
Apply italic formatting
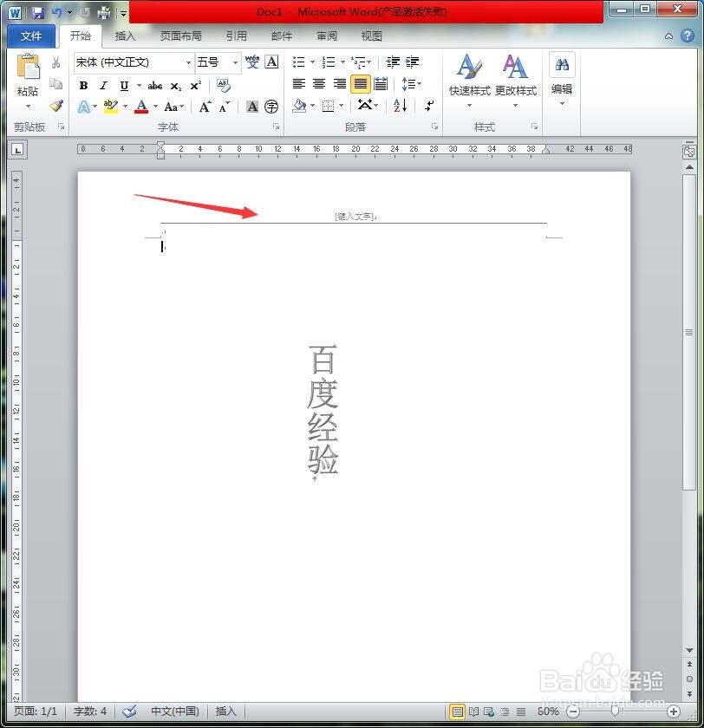(104, 84)
